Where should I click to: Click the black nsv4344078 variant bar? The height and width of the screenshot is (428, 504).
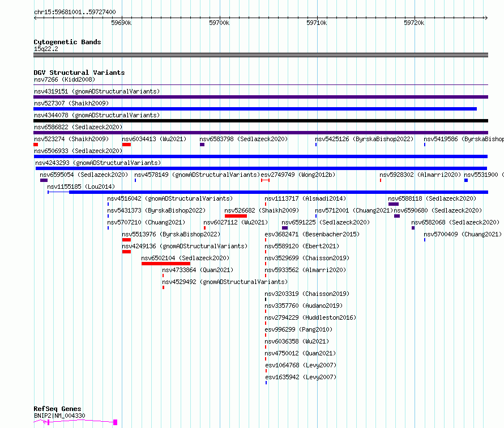[x=260, y=121]
